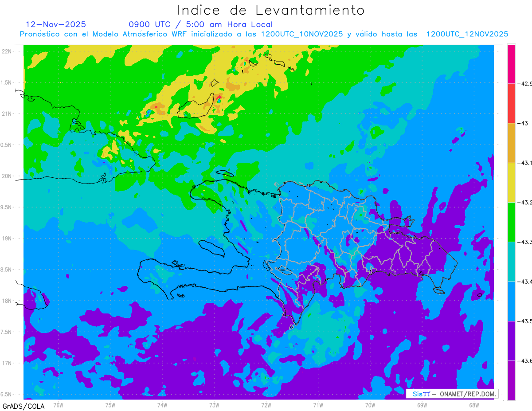Pick the light blue legend segment above -43.5
The image size is (532, 411).
511,301
